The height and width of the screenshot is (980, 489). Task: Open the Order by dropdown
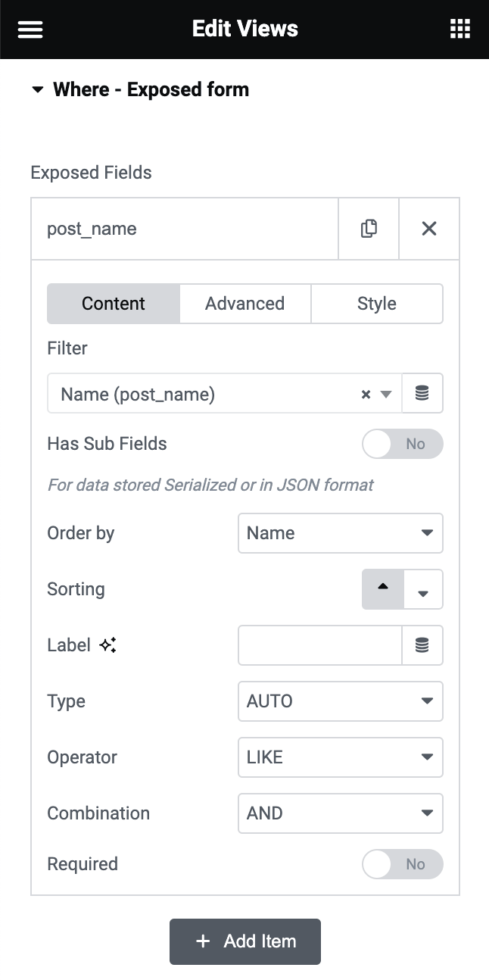click(340, 533)
